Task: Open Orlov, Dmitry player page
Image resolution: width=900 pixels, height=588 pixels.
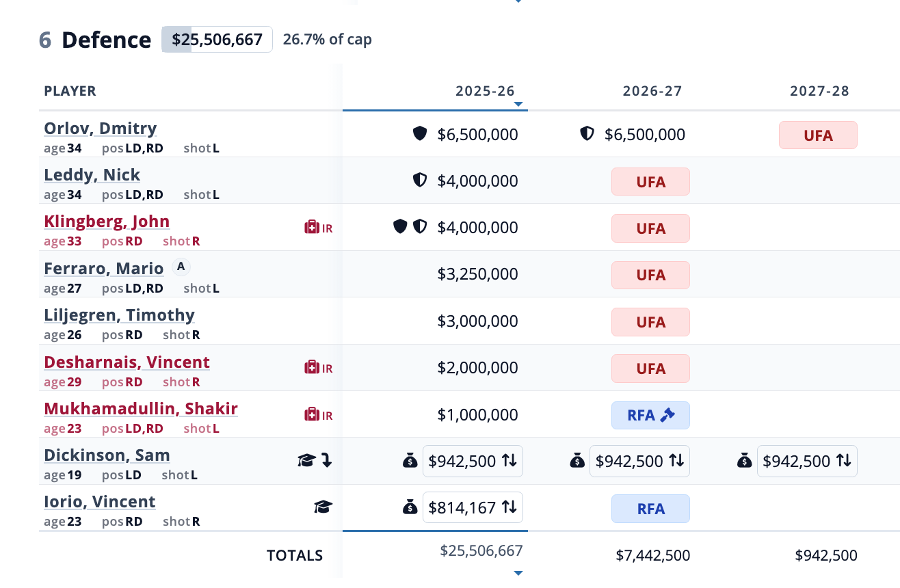Action: [x=100, y=128]
